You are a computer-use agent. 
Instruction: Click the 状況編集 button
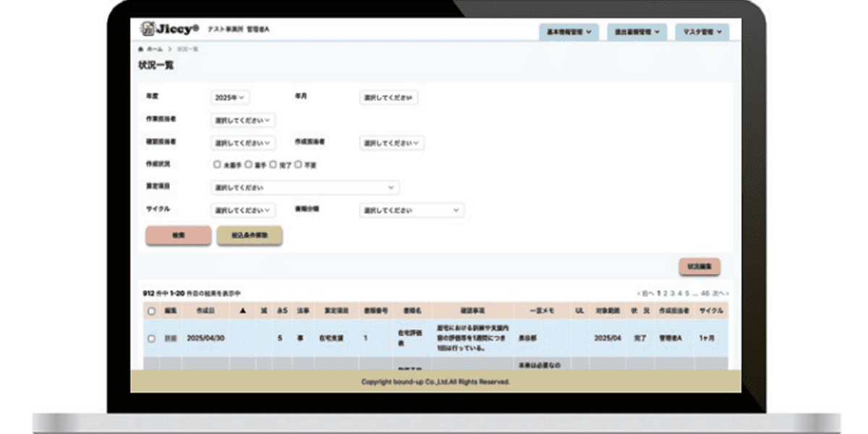tap(699, 266)
